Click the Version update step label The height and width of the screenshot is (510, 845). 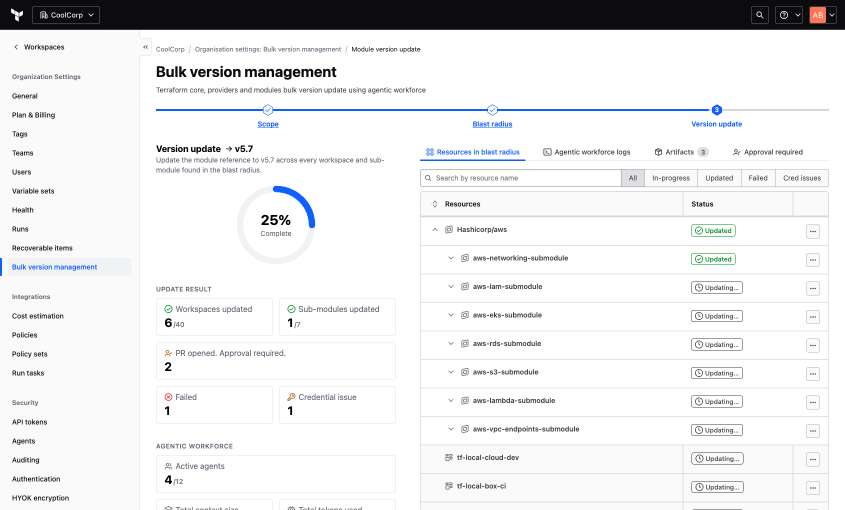pos(716,124)
